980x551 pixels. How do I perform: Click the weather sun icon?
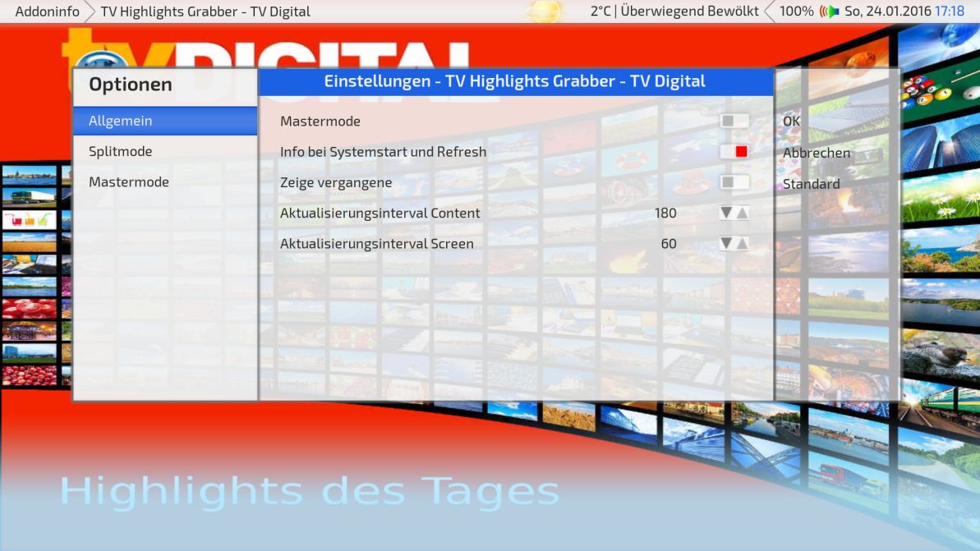tap(545, 11)
